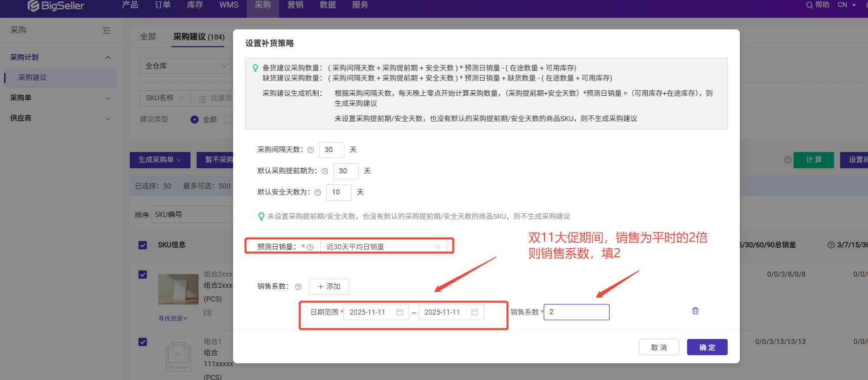868x380 pixels.
Task: Click help icon beside 默认采购提前期为
Action: coord(325,171)
